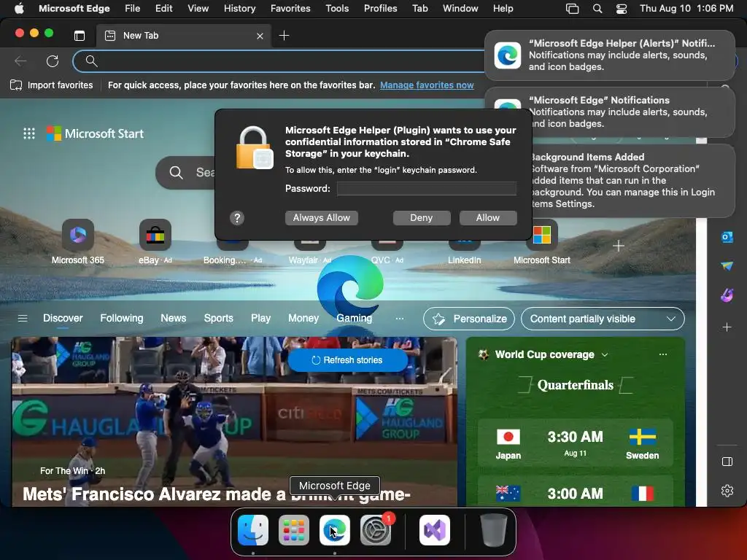Open the Finder icon in the Dock

click(x=253, y=529)
